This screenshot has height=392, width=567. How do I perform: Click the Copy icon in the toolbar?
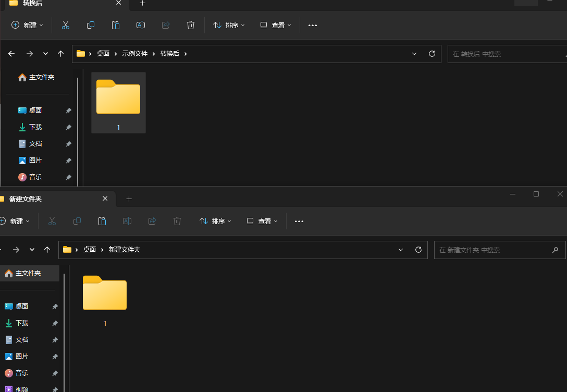click(x=90, y=25)
